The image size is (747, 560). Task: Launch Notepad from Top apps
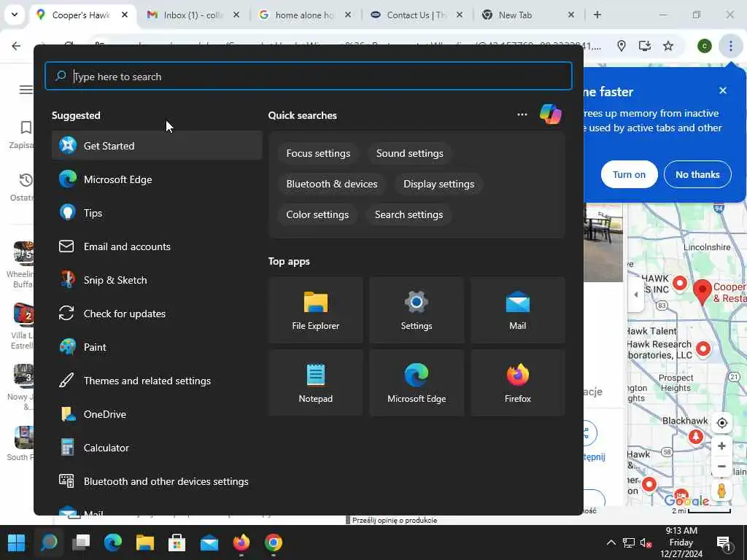pos(315,383)
